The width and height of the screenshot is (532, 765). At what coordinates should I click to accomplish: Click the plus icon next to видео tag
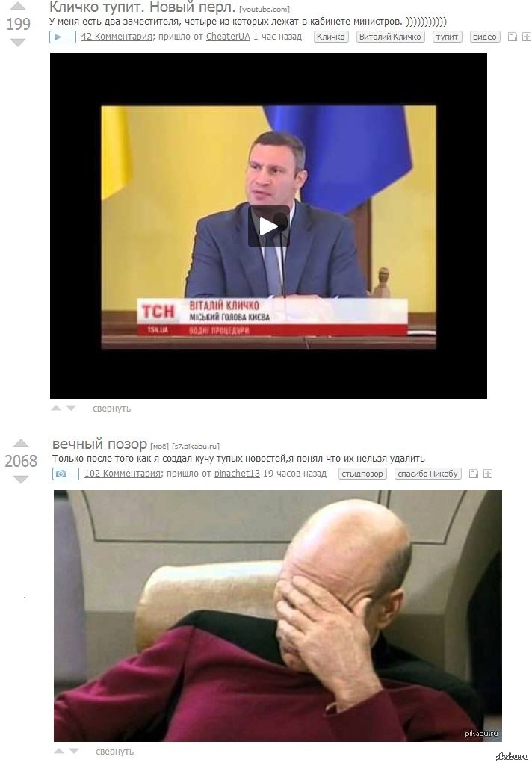527,37
